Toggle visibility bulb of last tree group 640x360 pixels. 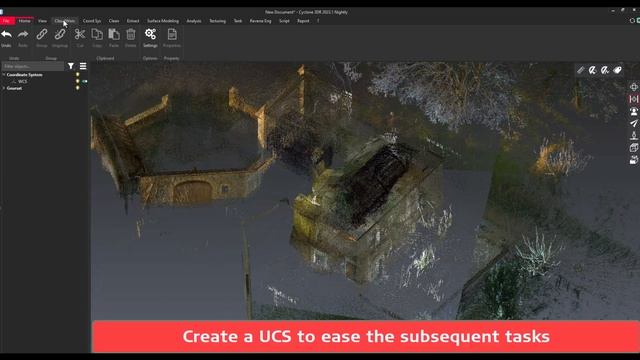pos(78,88)
